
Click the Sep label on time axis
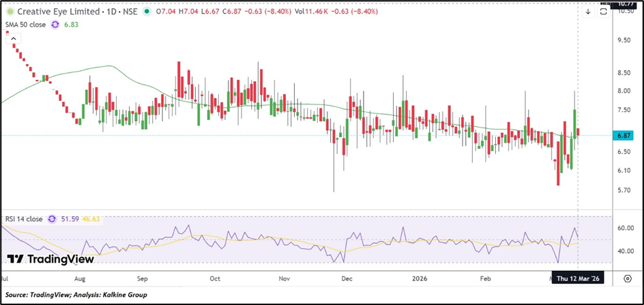(143, 279)
